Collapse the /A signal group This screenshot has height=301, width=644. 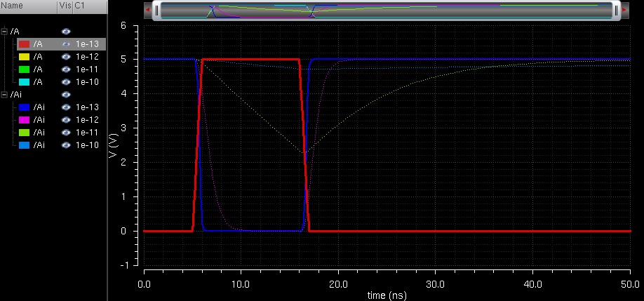(4, 32)
